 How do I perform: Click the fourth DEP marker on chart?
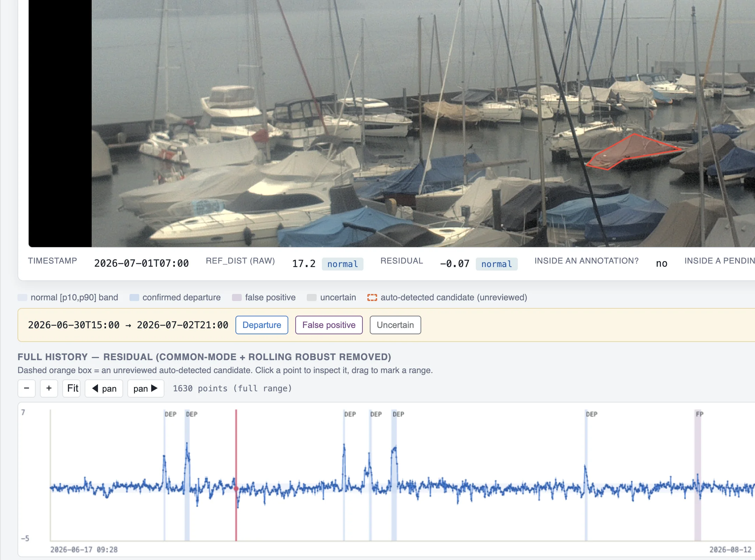[376, 414]
